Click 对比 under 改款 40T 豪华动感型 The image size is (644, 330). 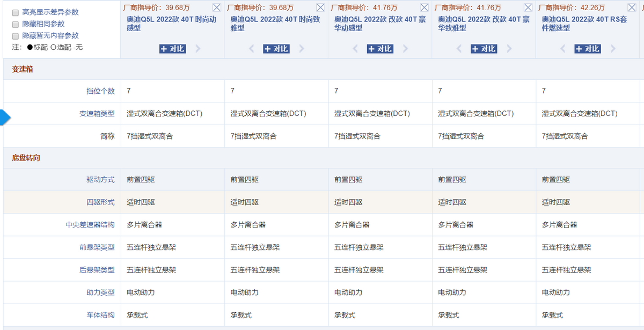[x=380, y=49]
